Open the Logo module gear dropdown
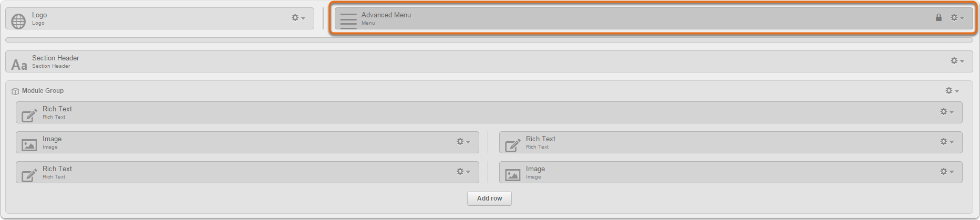 pyautogui.click(x=298, y=18)
